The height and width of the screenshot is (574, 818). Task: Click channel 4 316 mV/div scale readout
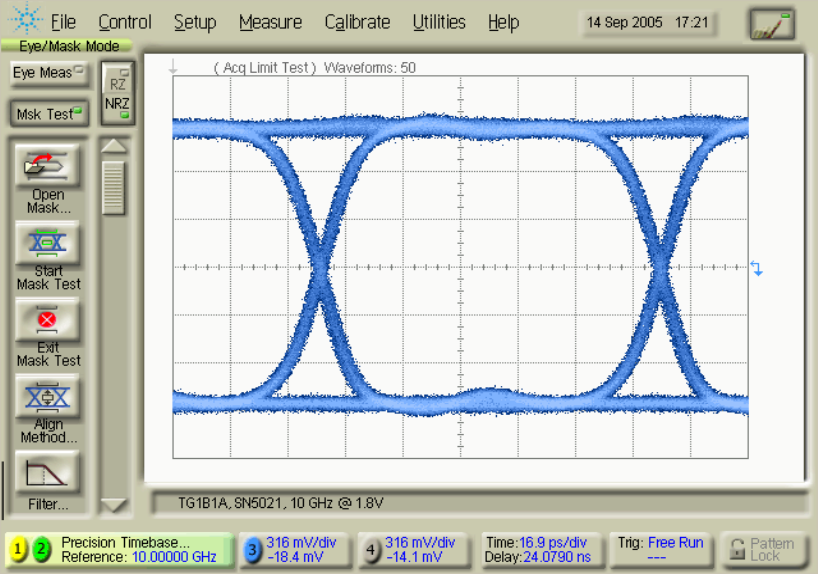(x=420, y=543)
